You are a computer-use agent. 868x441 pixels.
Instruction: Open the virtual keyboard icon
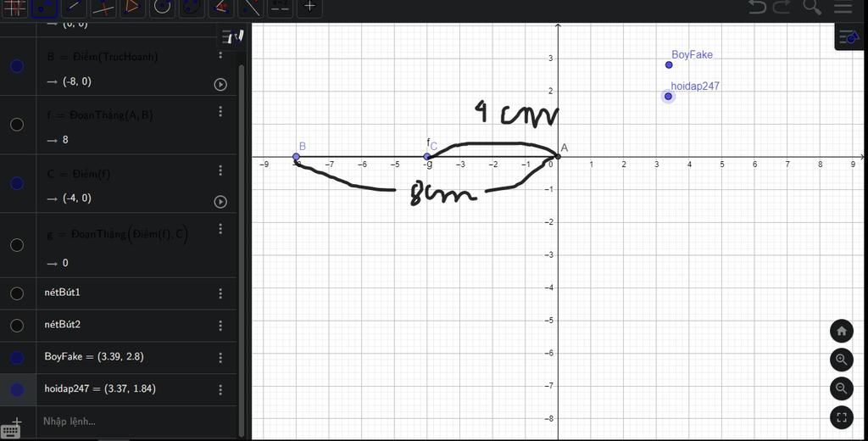[x=10, y=432]
